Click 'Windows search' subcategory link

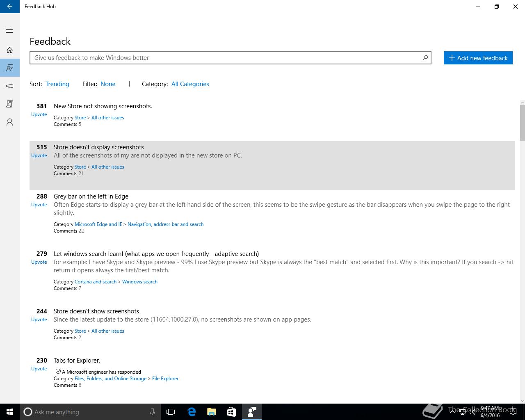140,282
